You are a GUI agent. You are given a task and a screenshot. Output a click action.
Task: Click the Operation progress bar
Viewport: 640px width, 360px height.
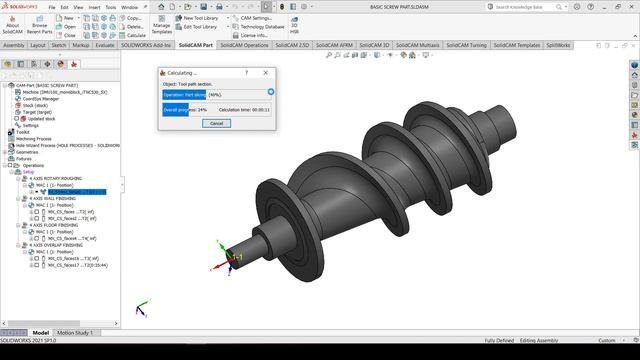tap(216, 95)
